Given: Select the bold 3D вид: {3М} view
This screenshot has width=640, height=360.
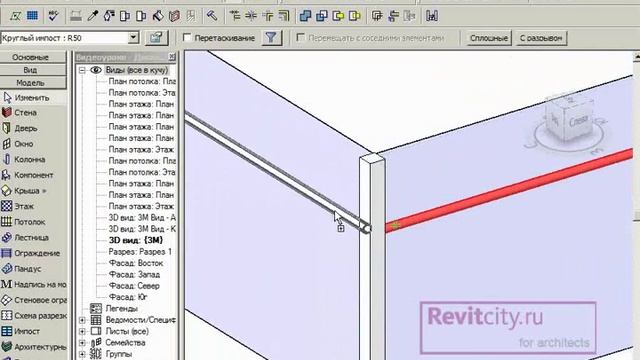Looking at the screenshot, I should [x=136, y=240].
